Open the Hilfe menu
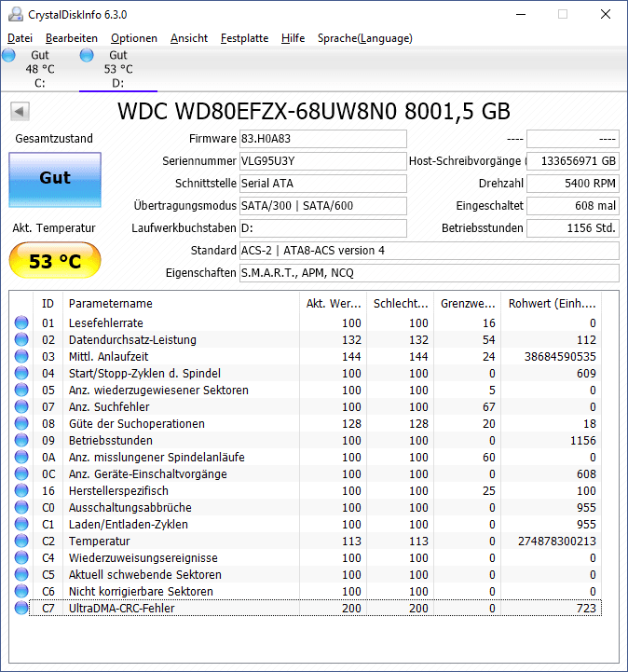628x672 pixels. pyautogui.click(x=293, y=38)
